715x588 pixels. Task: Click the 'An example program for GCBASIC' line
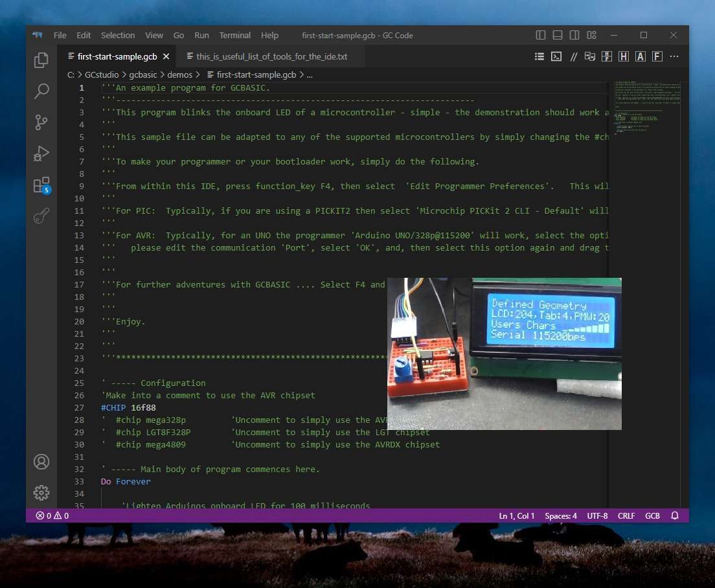(186, 87)
